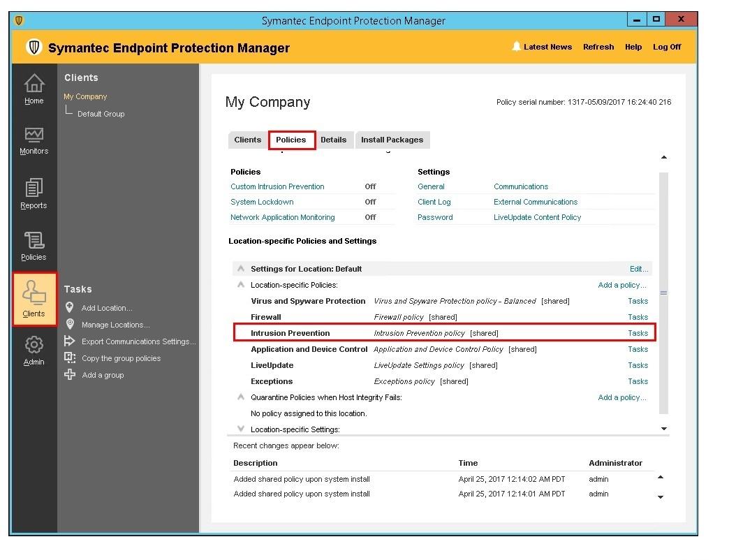Viewport: 729px width, 560px height.
Task: Click the Time column header
Action: point(468,463)
